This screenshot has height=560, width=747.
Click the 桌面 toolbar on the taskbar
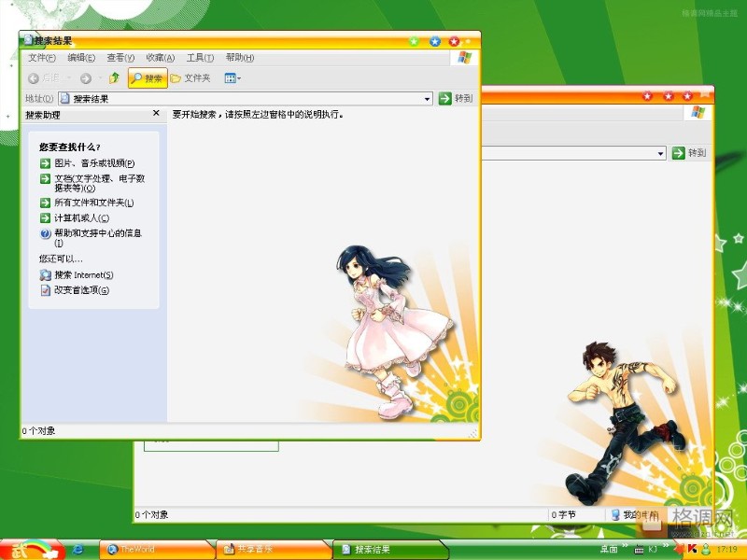click(609, 550)
